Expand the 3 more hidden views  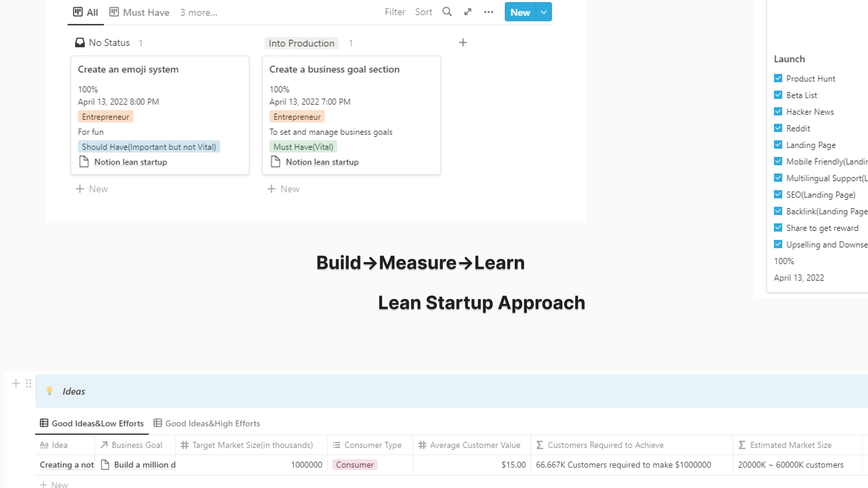(198, 13)
